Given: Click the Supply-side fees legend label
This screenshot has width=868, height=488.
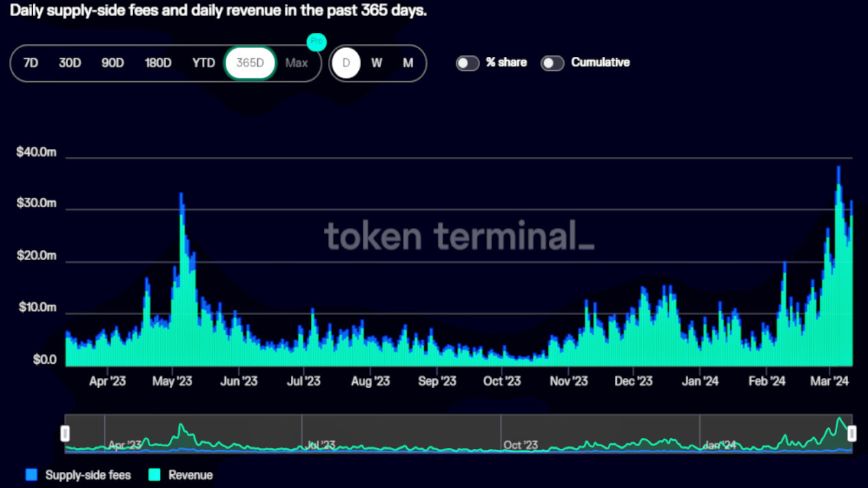Looking at the screenshot, I should pos(88,475).
